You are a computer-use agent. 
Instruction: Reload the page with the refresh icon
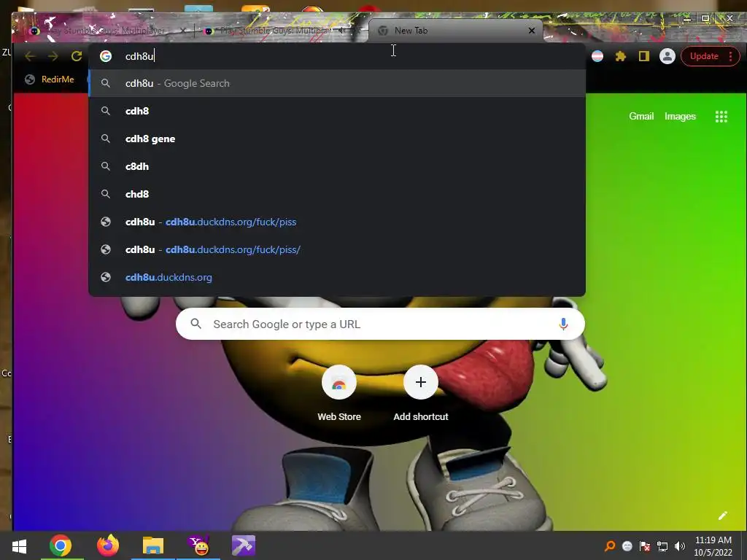(x=77, y=56)
